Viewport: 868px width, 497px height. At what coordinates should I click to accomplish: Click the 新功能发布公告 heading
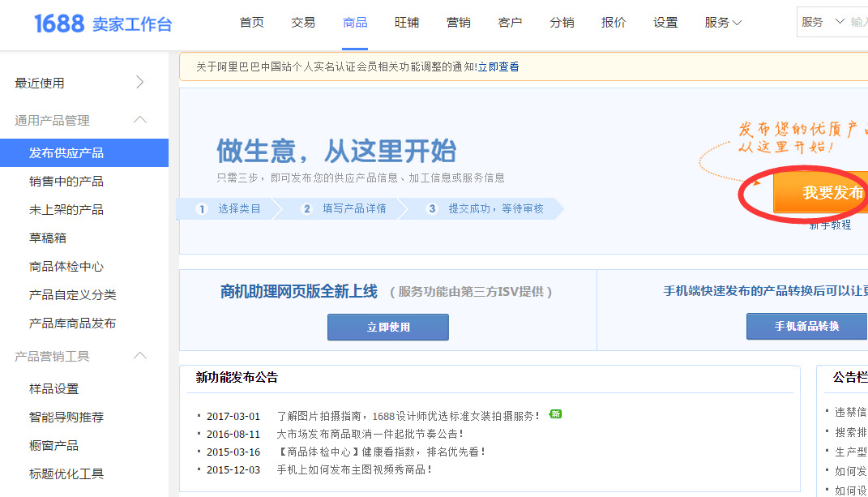coord(237,377)
